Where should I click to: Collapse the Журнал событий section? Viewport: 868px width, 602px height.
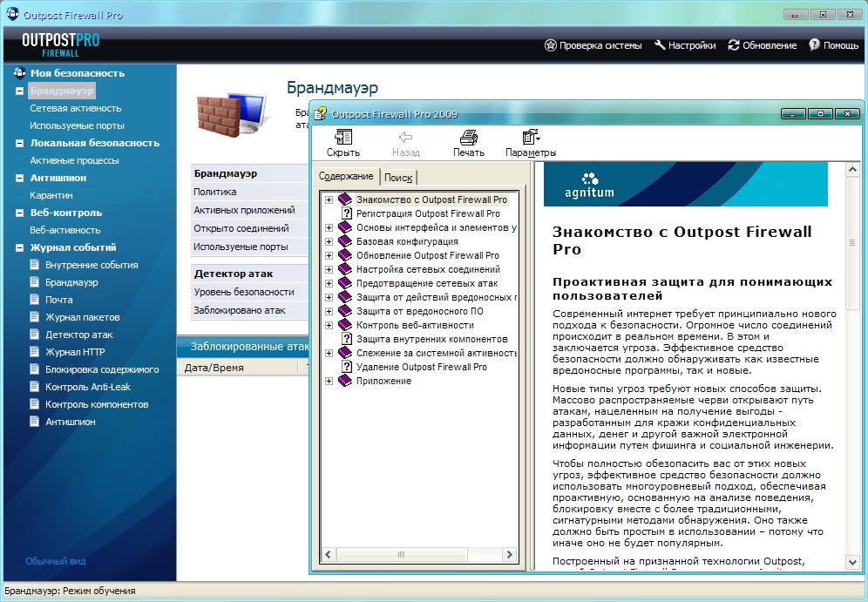[19, 247]
